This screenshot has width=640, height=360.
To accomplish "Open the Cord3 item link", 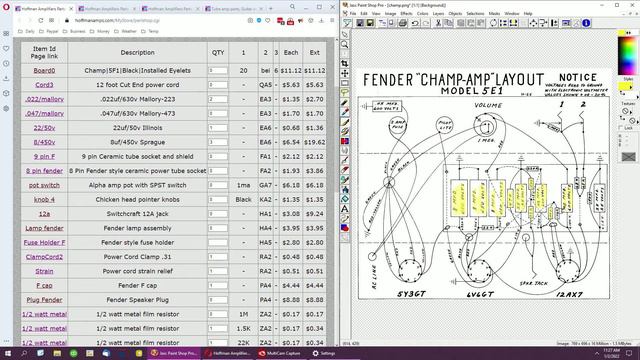I will point(44,85).
